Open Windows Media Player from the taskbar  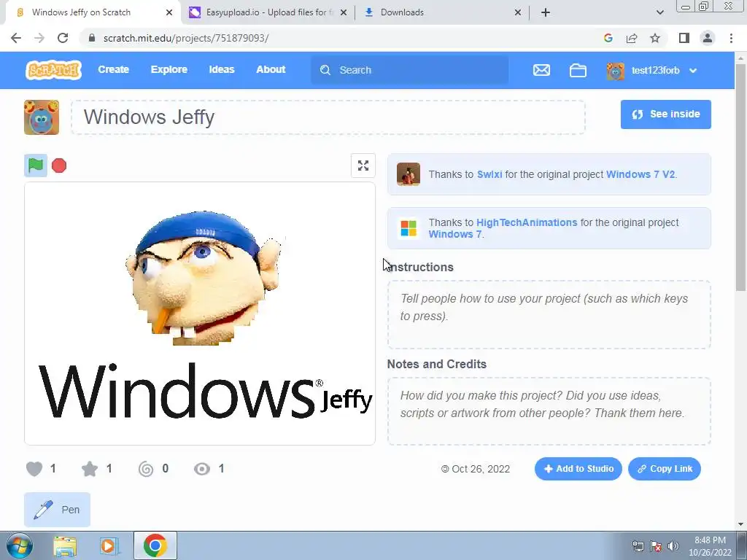109,546
